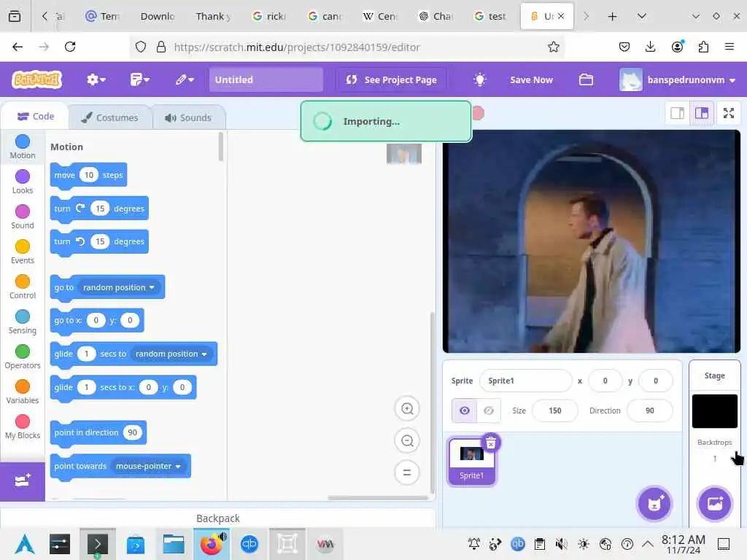Select the Sensing block category
The width and height of the screenshot is (747, 560).
coord(23,322)
